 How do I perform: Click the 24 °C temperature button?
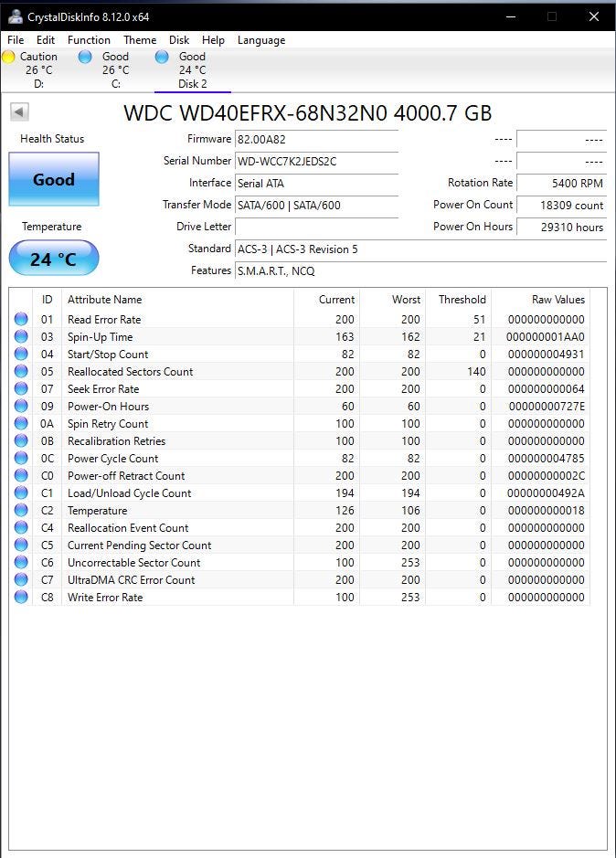[x=54, y=258]
